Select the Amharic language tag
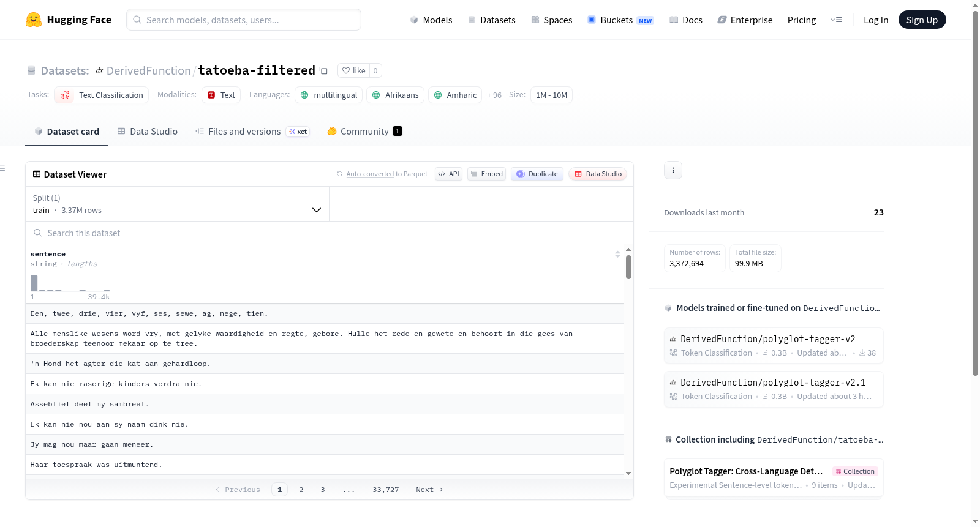Image resolution: width=980 pixels, height=527 pixels. pos(455,95)
